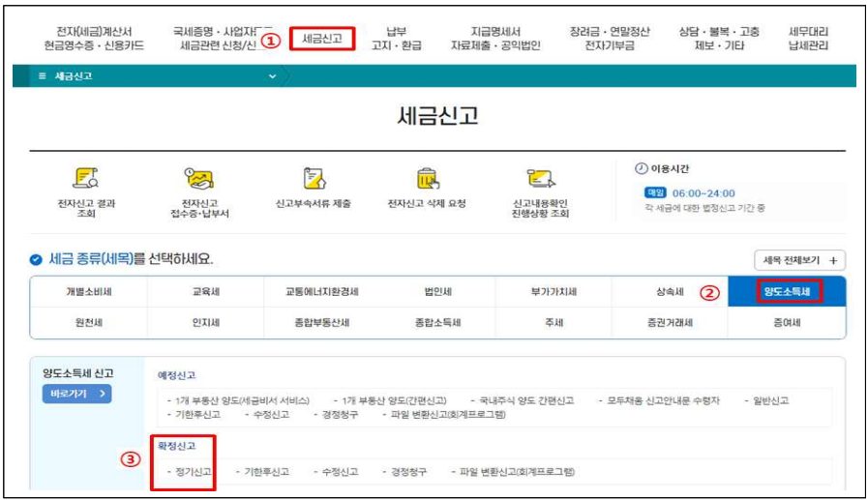Select the 교통에너지환경세 tax type
The image size is (868, 500).
click(321, 291)
